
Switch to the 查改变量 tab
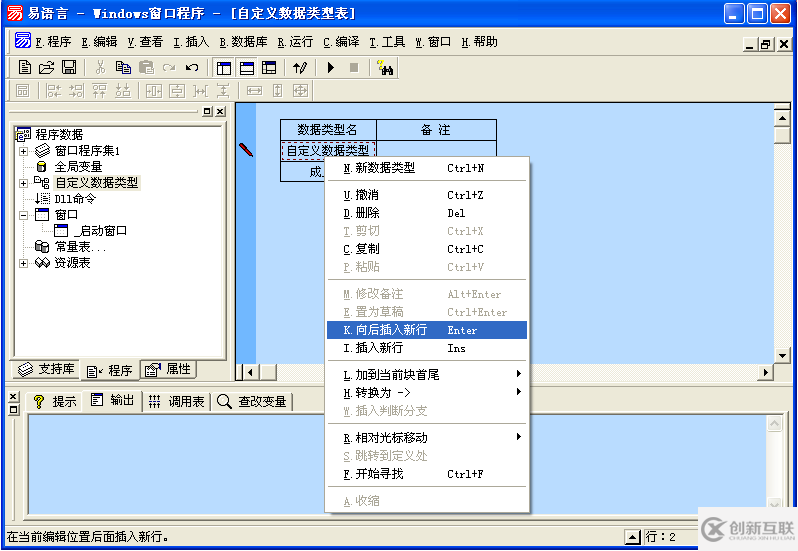[x=252, y=402]
